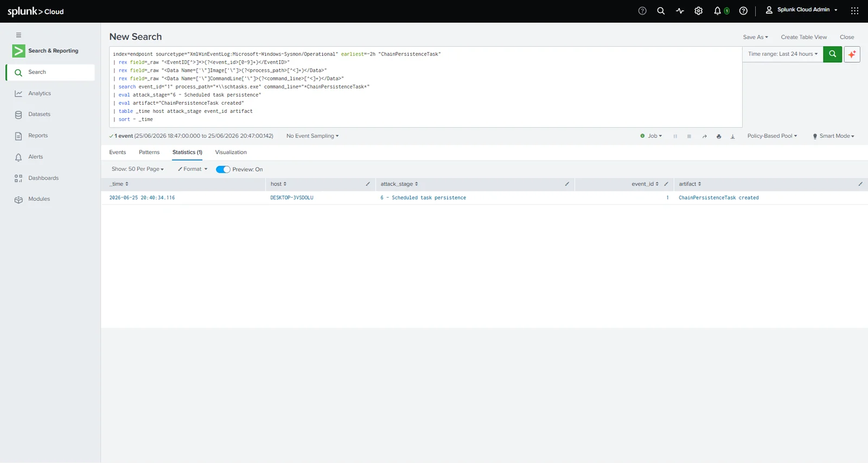
Task: Open the white help question mark icon
Action: point(743,11)
